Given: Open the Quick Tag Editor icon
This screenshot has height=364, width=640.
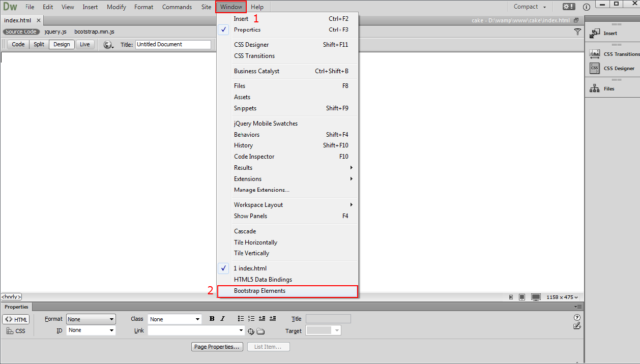Looking at the screenshot, I should (577, 326).
